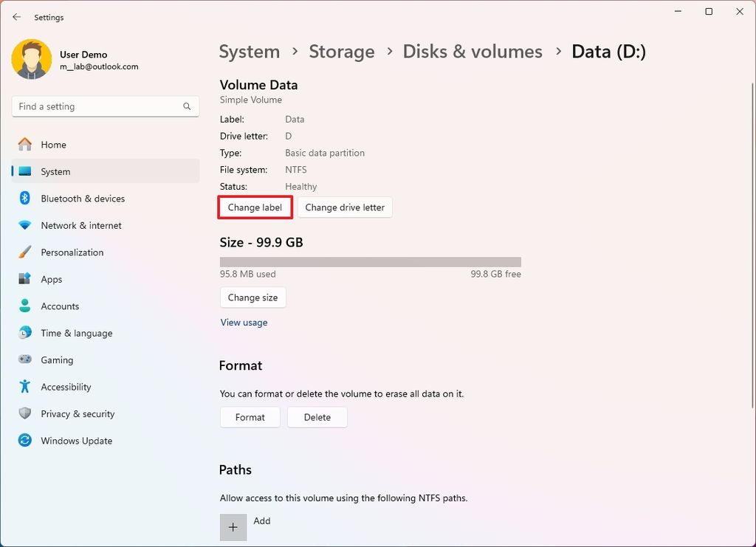Open View usage for drive D
Viewport: 756px width, 547px height.
pyautogui.click(x=244, y=322)
